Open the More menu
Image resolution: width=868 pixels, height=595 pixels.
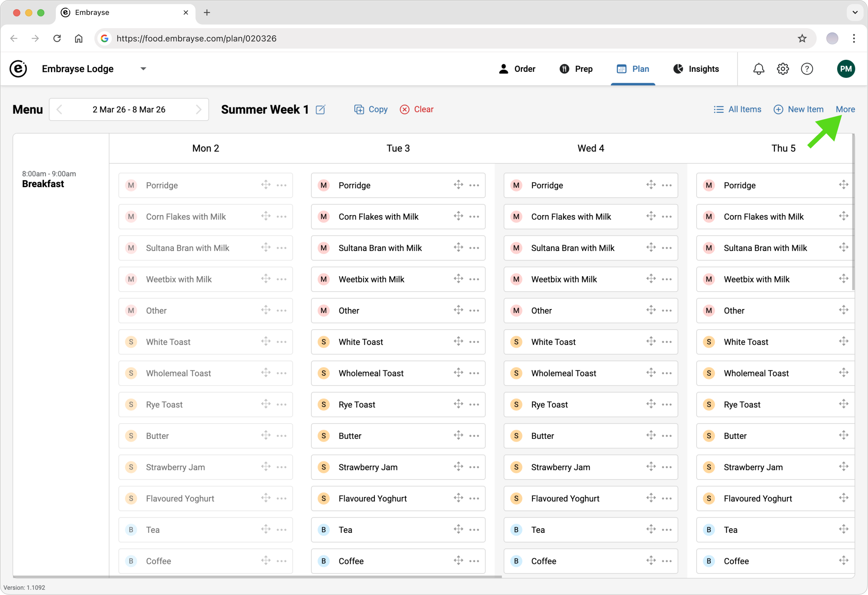(x=845, y=109)
